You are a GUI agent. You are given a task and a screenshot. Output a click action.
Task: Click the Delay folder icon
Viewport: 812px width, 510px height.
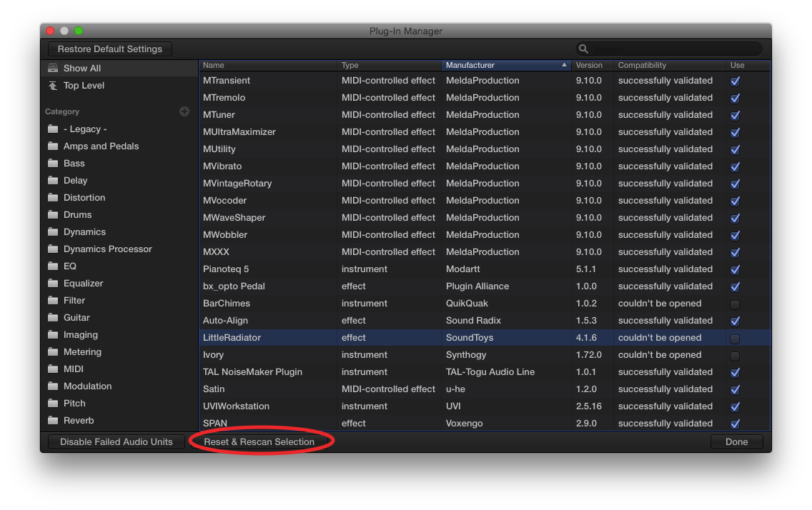click(53, 180)
